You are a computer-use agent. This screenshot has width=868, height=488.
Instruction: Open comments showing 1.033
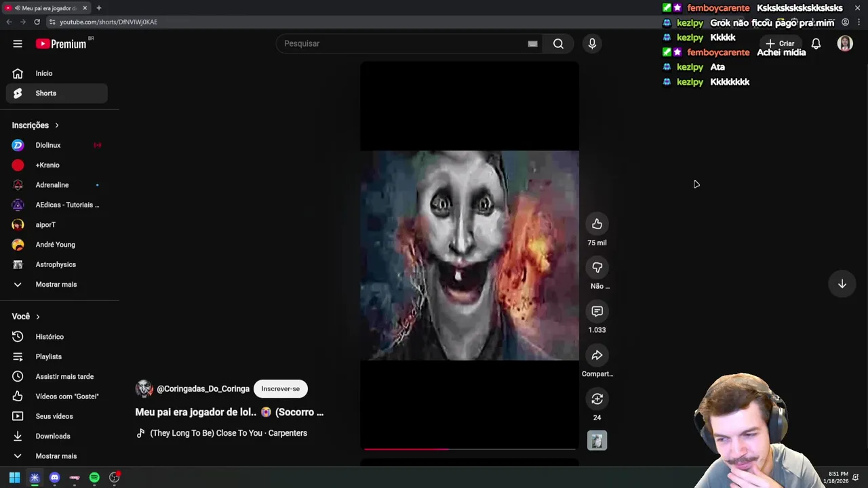tap(597, 311)
